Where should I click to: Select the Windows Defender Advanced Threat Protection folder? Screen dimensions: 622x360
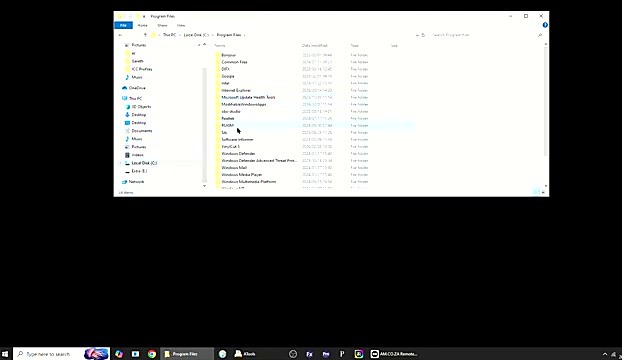pyautogui.click(x=259, y=161)
